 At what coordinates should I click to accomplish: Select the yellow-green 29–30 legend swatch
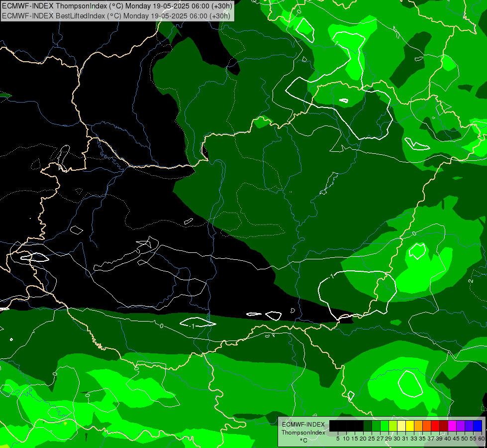[x=393, y=426]
